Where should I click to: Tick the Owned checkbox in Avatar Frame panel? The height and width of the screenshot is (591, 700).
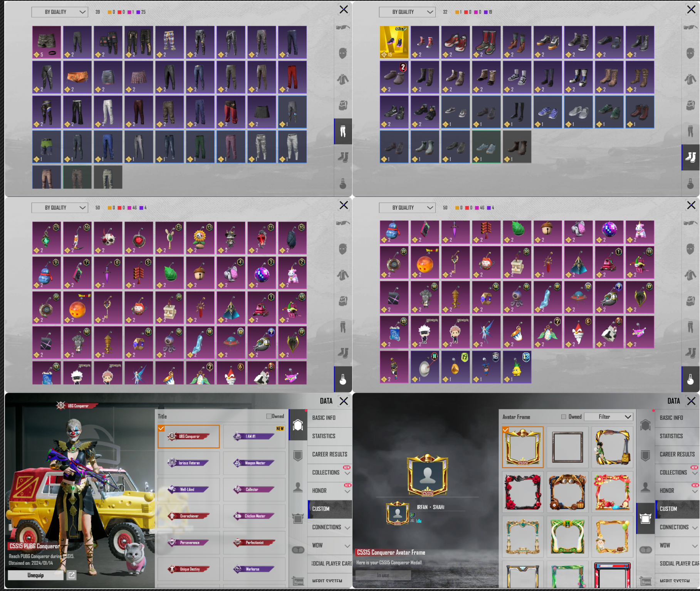pos(564,417)
